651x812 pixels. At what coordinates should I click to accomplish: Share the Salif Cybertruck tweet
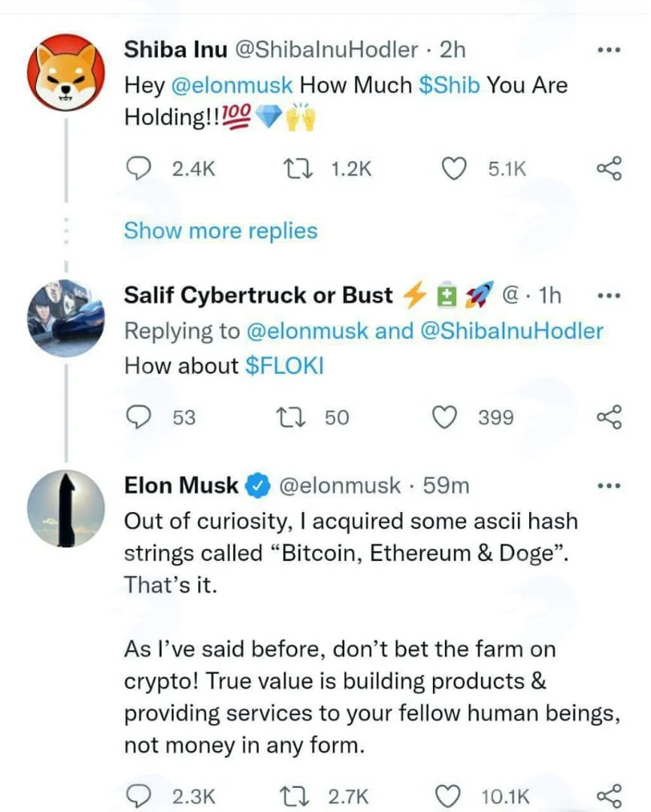point(609,417)
